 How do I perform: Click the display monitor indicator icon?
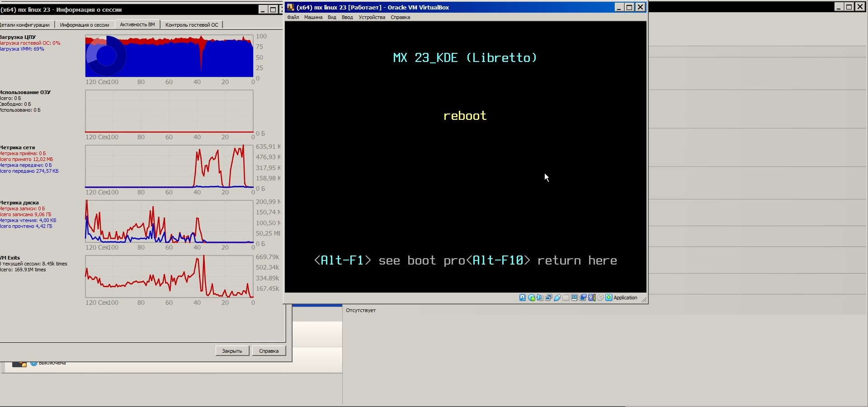[x=575, y=298]
